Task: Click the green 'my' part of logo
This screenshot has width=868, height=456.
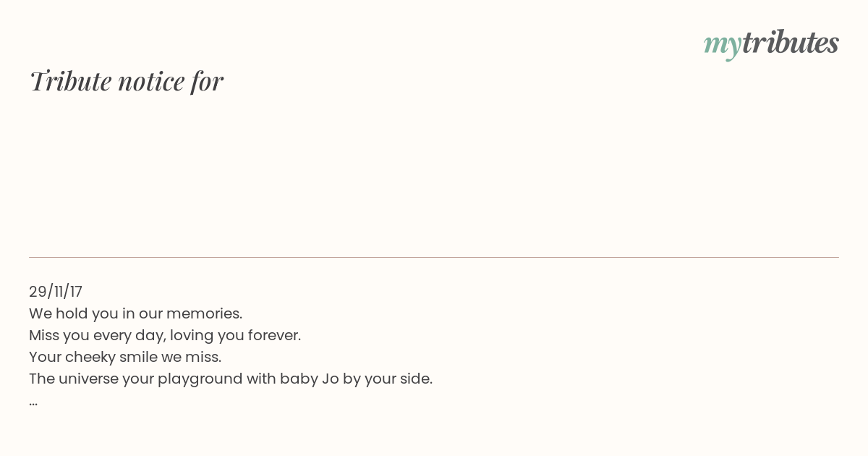Action: point(723,46)
